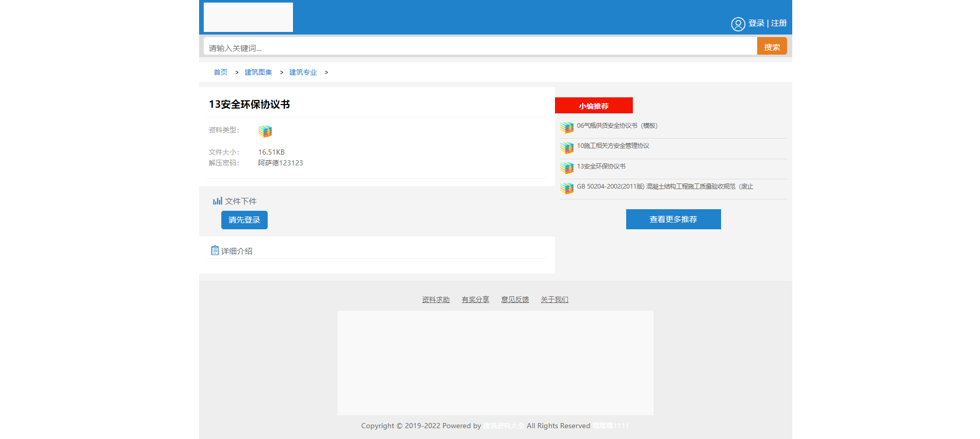Click archive icon beside GB 50204-2002 item
This screenshot has width=980, height=439.
click(x=567, y=189)
